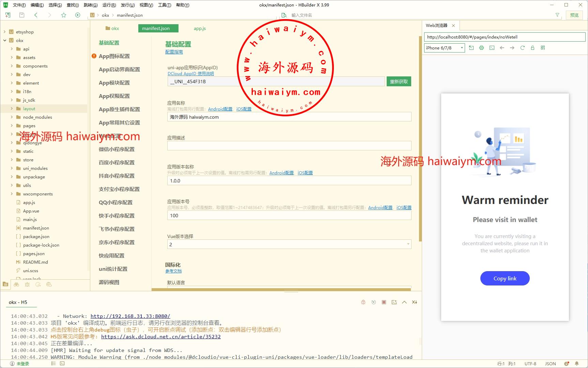Switch to the app.js editor tab
This screenshot has height=368, width=588.
click(x=200, y=29)
